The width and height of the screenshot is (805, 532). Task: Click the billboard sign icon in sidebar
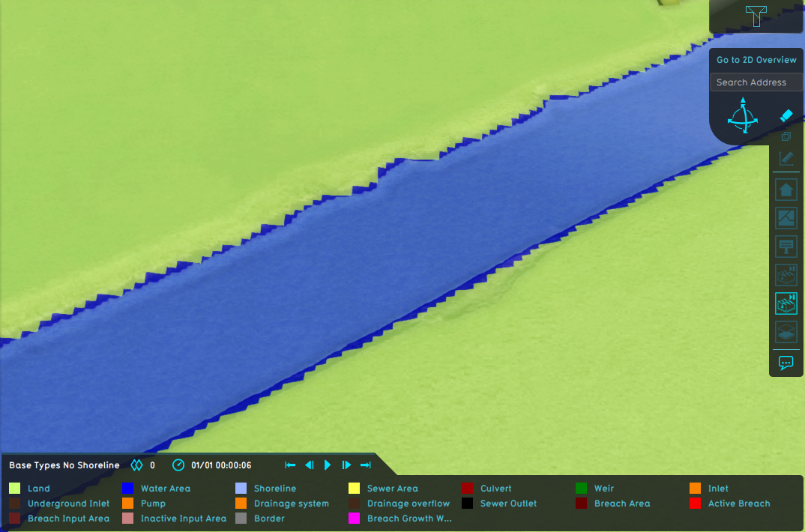click(786, 247)
